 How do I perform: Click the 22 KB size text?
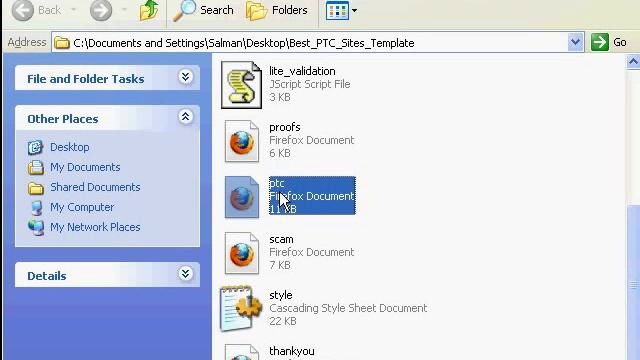tap(283, 321)
